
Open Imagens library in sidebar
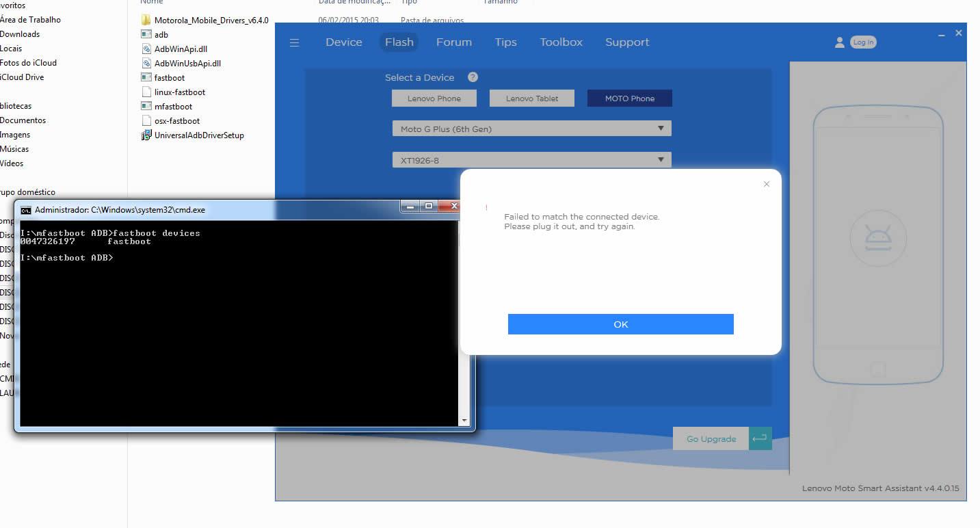(15, 135)
